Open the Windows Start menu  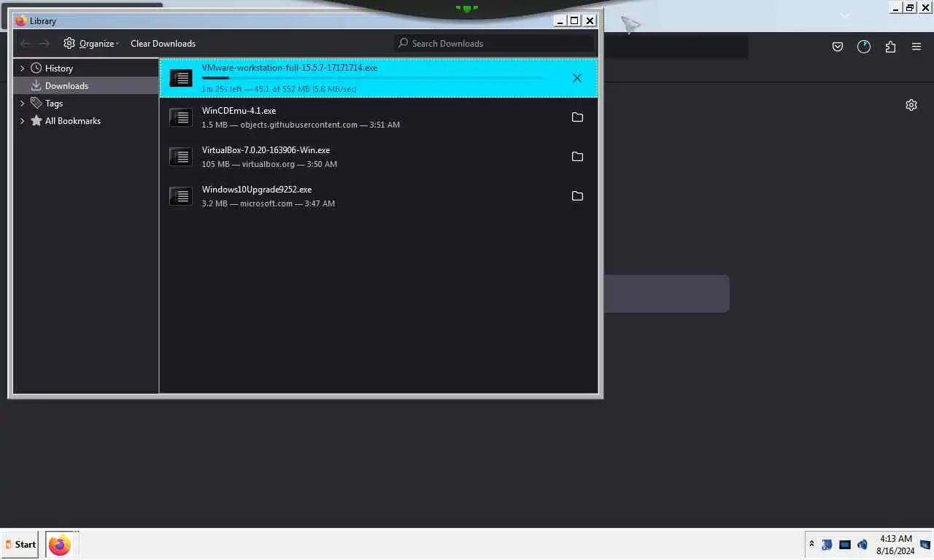tap(20, 545)
